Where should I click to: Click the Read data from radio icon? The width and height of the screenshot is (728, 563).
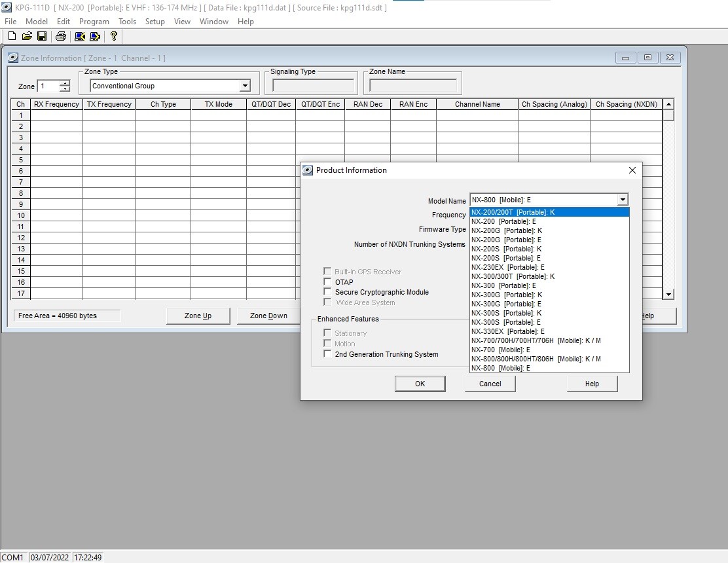click(79, 37)
